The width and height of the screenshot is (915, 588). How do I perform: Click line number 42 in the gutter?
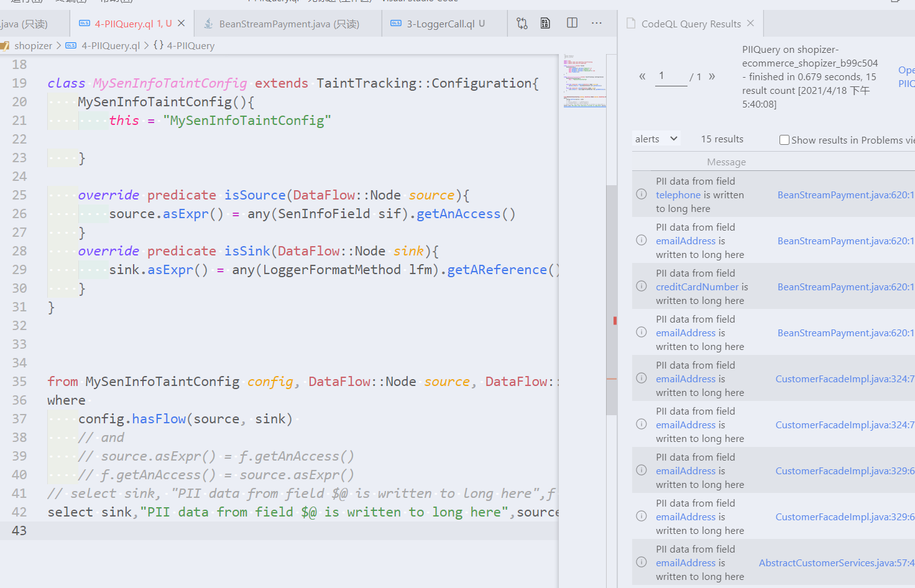tap(19, 512)
